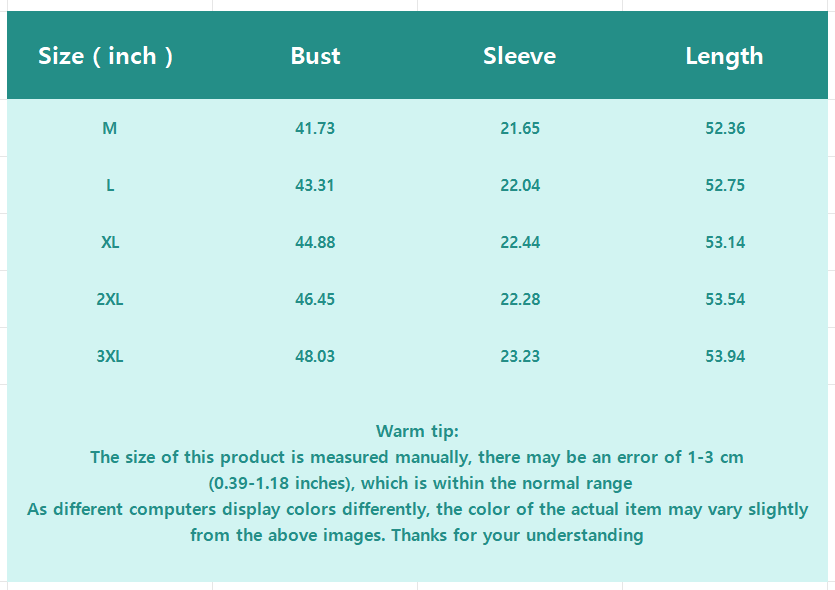Screen dimensions: 835x590
Task: Select length value 52.36 for size M
Action: pos(725,128)
